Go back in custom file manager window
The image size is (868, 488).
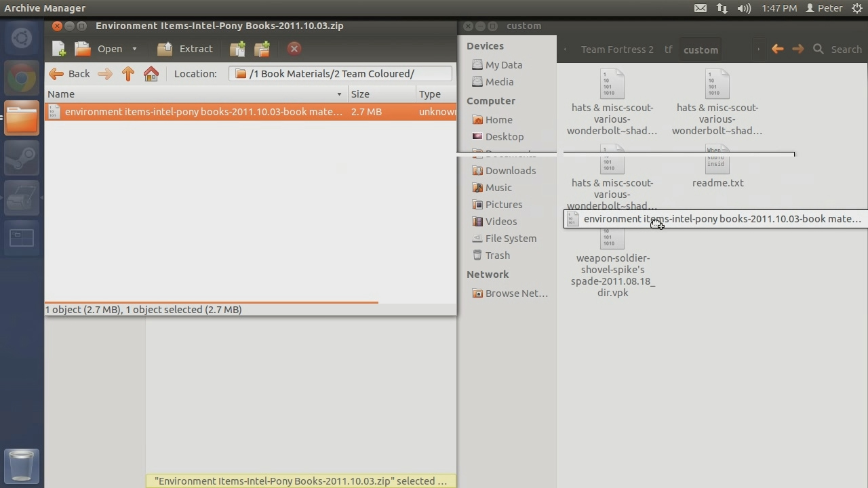(x=778, y=49)
